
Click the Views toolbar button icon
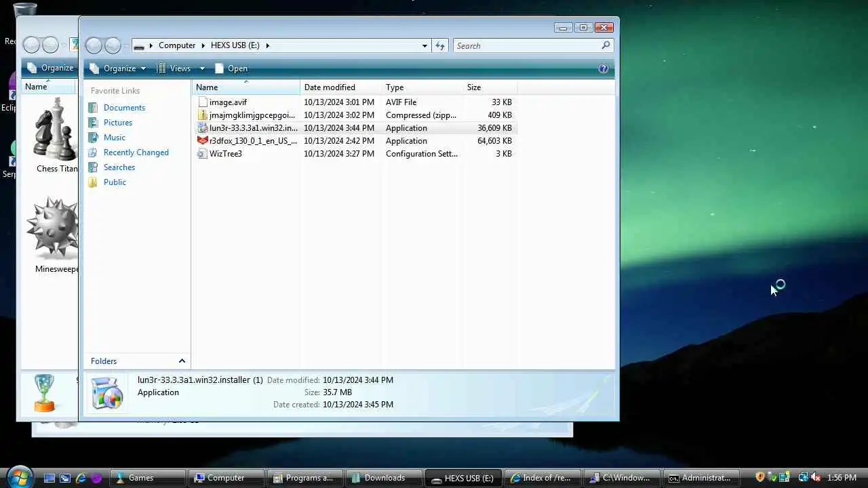pyautogui.click(x=161, y=68)
